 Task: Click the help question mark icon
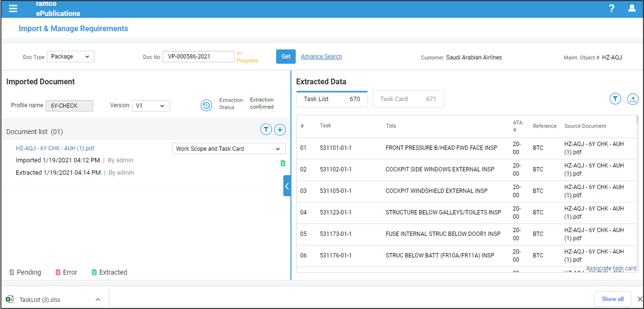click(x=612, y=8)
